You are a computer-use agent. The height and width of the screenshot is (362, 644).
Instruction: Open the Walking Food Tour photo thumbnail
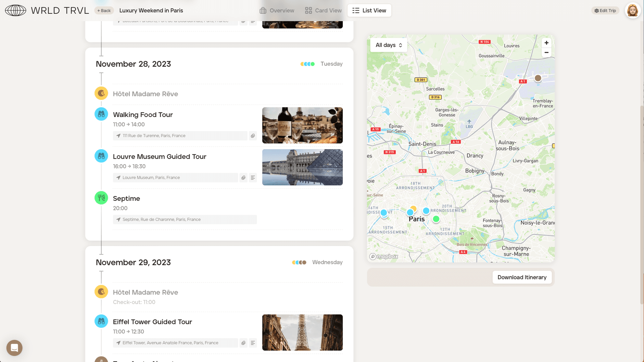click(x=302, y=125)
